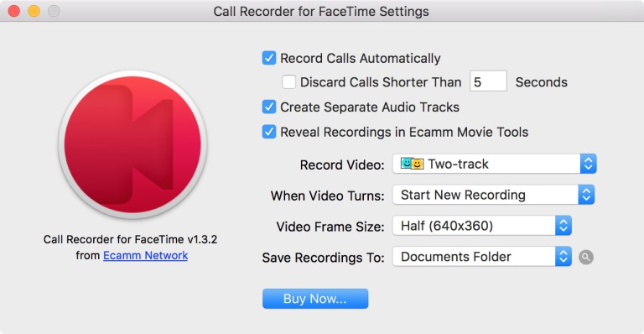Image resolution: width=644 pixels, height=334 pixels.
Task: Click the Video Frame Size blue arrows
Action: (x=563, y=226)
